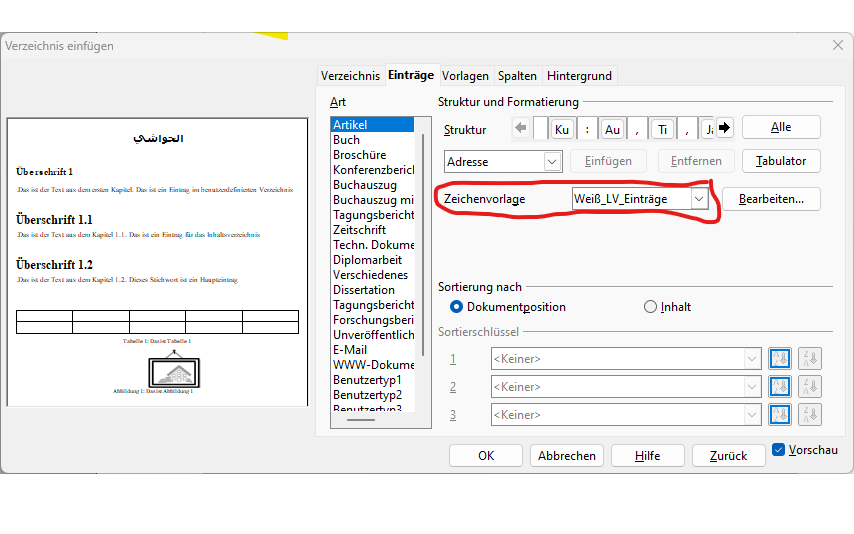Toggle the Vorschau checkbox
The height and width of the screenshot is (534, 854).
point(779,450)
